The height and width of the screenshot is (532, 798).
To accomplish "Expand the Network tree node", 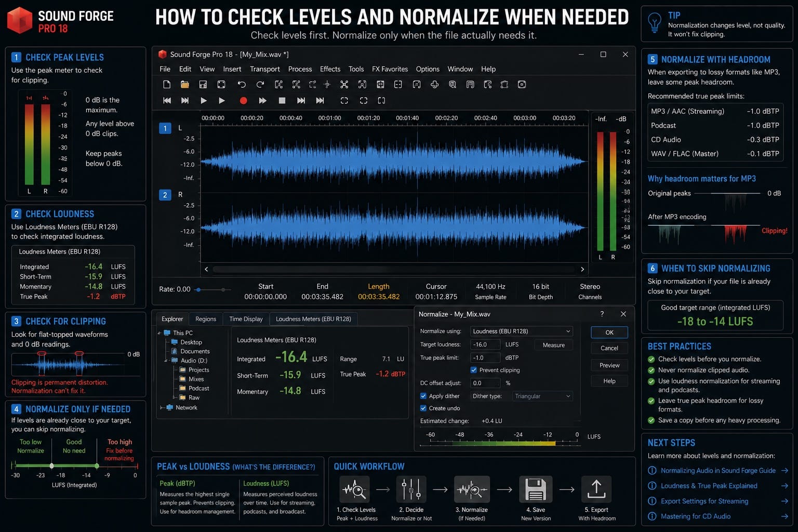I will [x=162, y=408].
